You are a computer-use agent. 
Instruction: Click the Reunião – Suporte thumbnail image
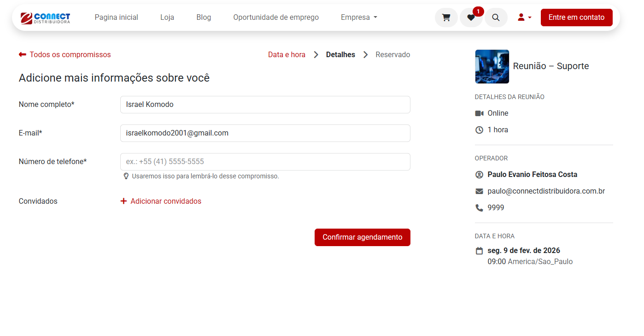click(x=492, y=66)
